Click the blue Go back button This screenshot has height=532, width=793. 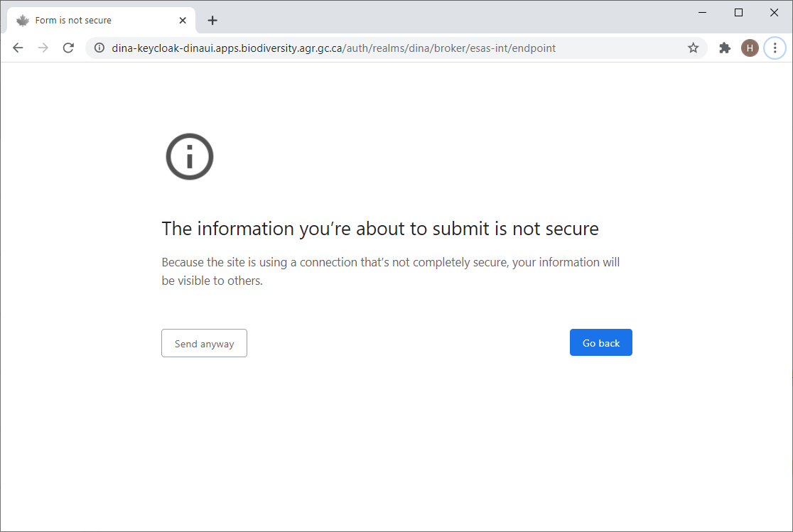(601, 343)
